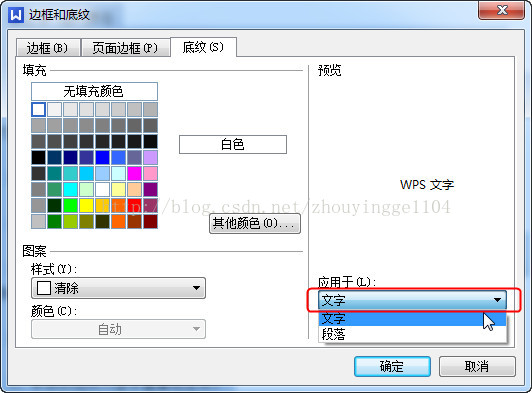Cancel the dialog with 取消
Screen dimensions: 532x393
coord(477,367)
